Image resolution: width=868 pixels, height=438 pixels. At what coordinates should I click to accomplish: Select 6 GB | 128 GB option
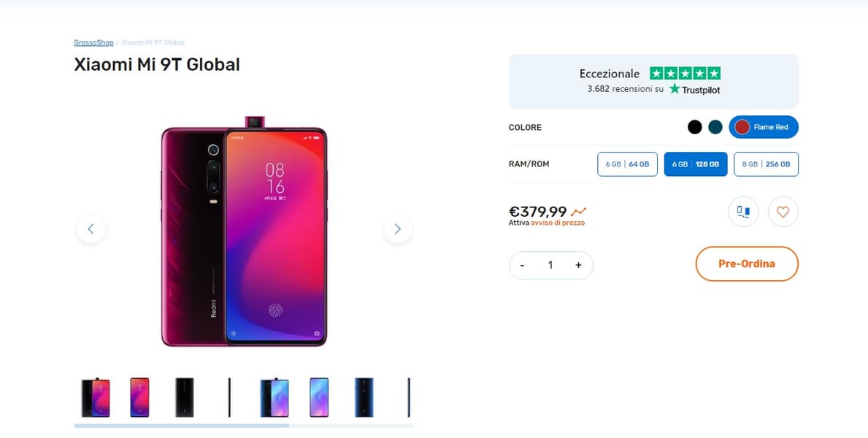coord(695,164)
